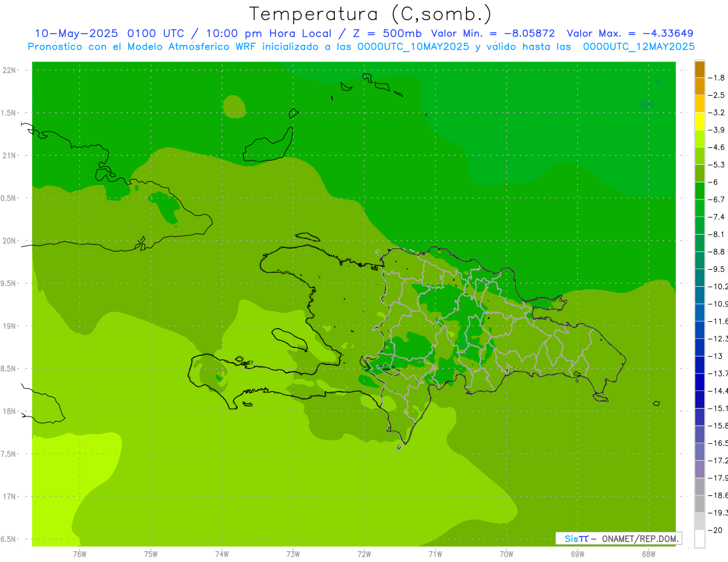Click the -3.2 colorbar value

click(x=716, y=113)
